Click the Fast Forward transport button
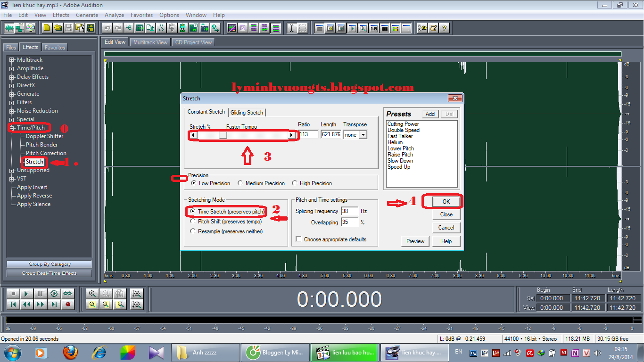Image resolution: width=644 pixels, height=362 pixels. (41, 304)
